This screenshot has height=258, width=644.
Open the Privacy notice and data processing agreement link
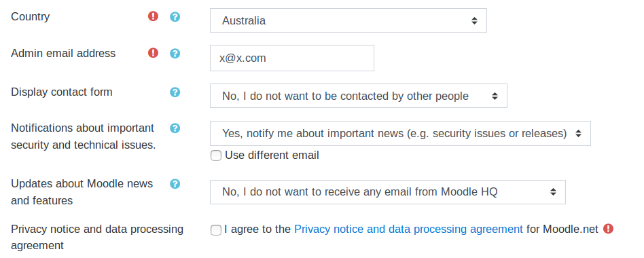pyautogui.click(x=409, y=229)
